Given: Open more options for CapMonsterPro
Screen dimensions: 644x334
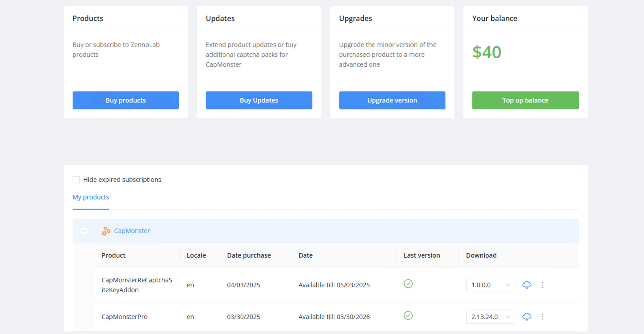Looking at the screenshot, I should (542, 317).
